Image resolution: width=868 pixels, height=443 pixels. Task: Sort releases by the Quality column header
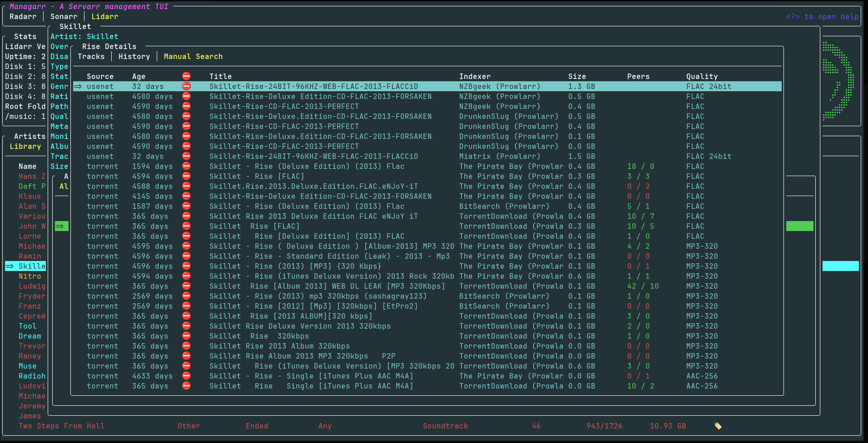(x=702, y=76)
